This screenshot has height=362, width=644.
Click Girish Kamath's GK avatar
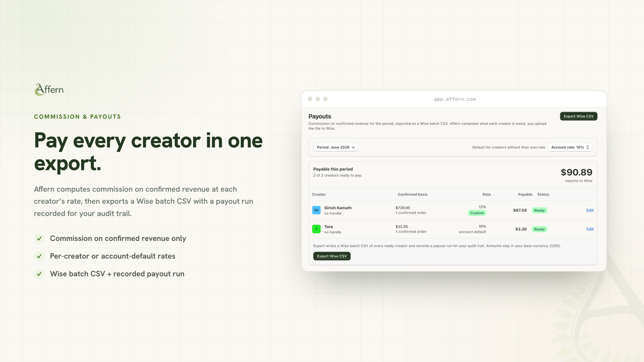point(316,210)
